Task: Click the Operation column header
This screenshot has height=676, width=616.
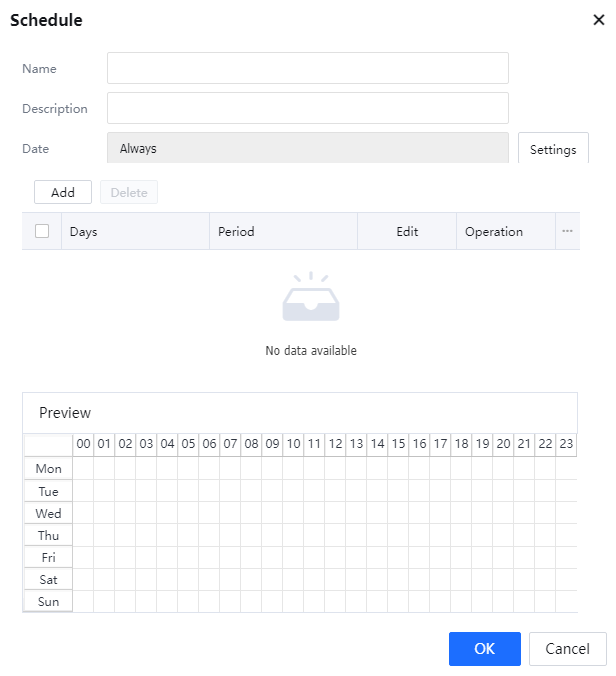Action: 494,231
